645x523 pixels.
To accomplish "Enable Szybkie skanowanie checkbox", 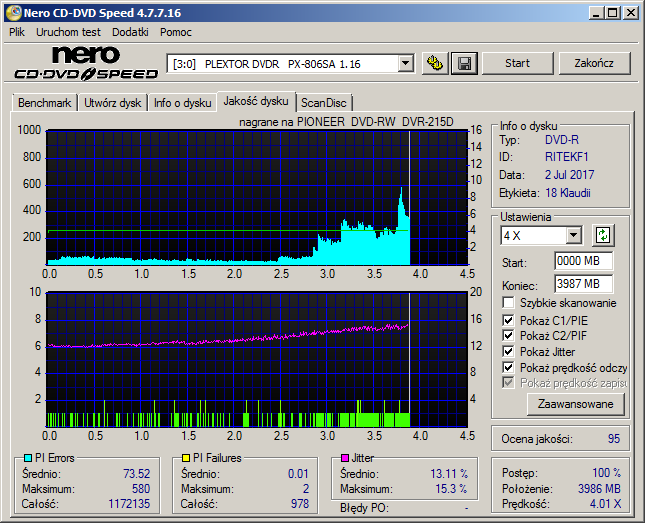I will [508, 302].
